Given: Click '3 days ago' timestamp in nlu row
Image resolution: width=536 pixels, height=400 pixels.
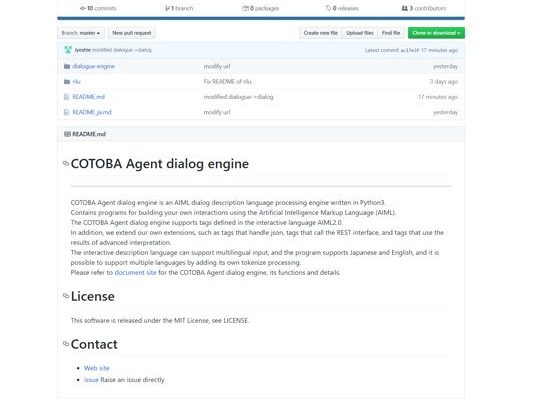Looking at the screenshot, I should tap(444, 82).
